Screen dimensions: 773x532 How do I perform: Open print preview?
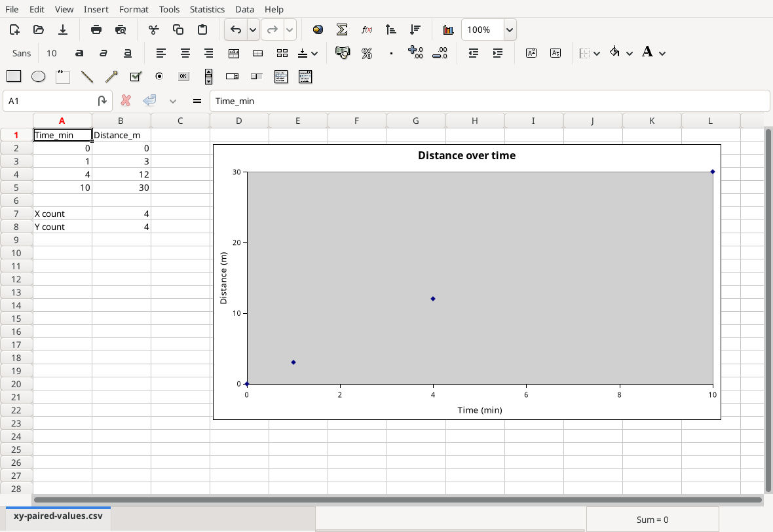coord(121,29)
